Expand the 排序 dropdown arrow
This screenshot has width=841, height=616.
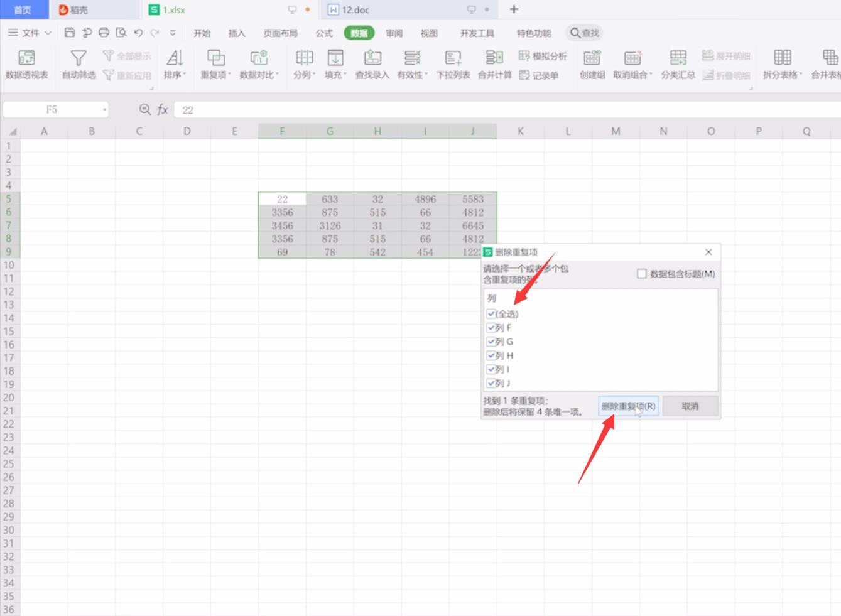point(185,75)
